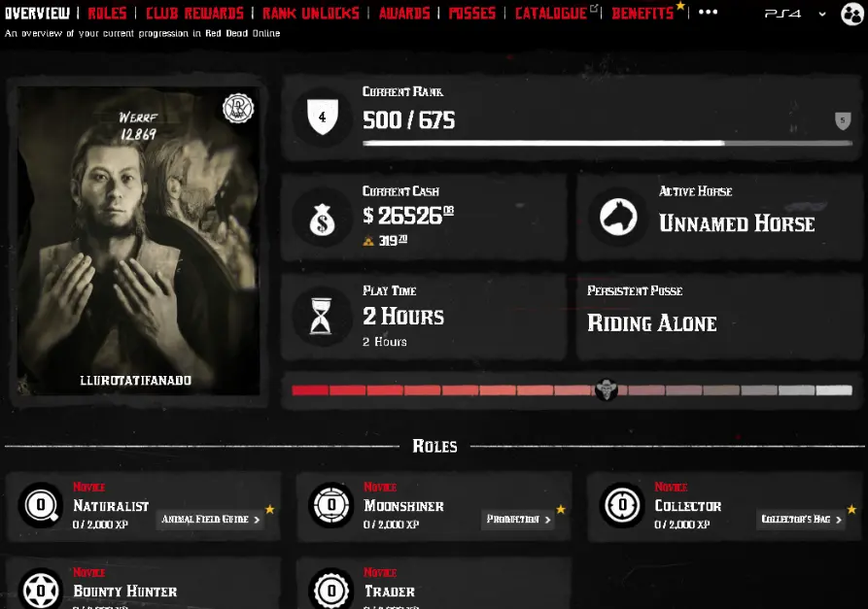Open the Moonshiner Production link
The width and height of the screenshot is (868, 609).
point(518,520)
